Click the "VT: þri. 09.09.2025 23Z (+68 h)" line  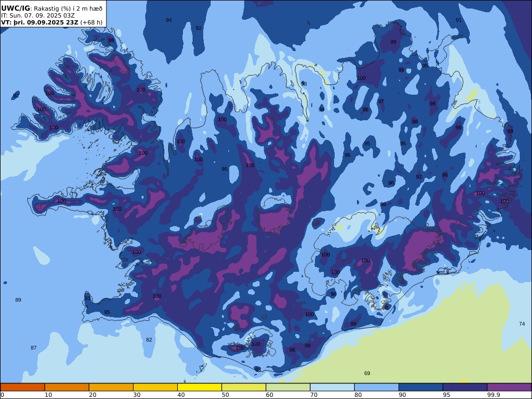(52, 22)
